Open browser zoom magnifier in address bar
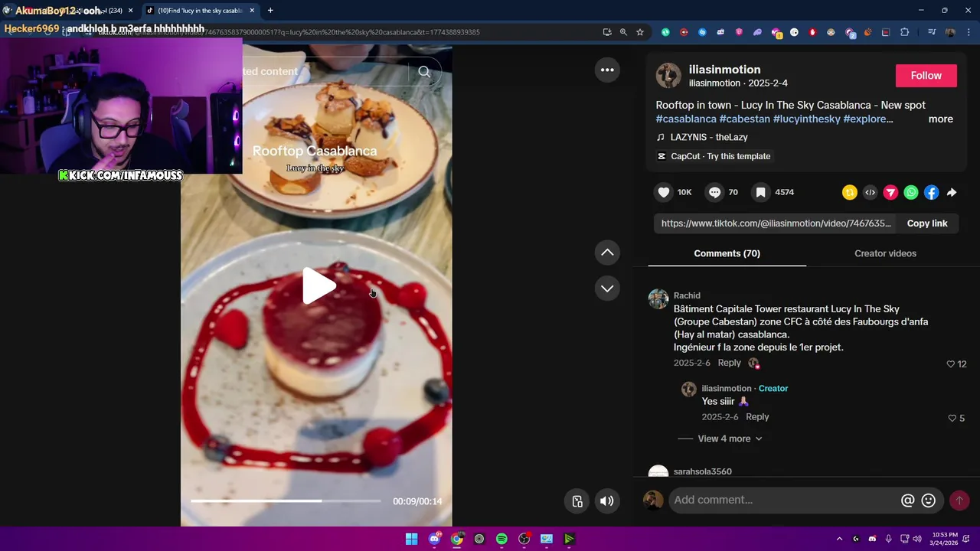Screen dimensions: 980x551 (x=623, y=32)
